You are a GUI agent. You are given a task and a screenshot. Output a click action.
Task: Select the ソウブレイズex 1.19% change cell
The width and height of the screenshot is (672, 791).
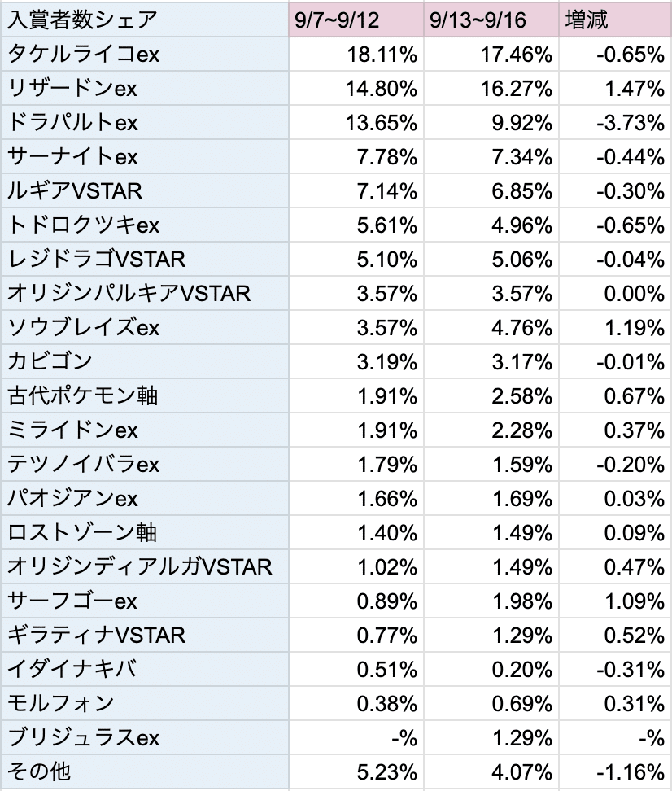click(616, 328)
